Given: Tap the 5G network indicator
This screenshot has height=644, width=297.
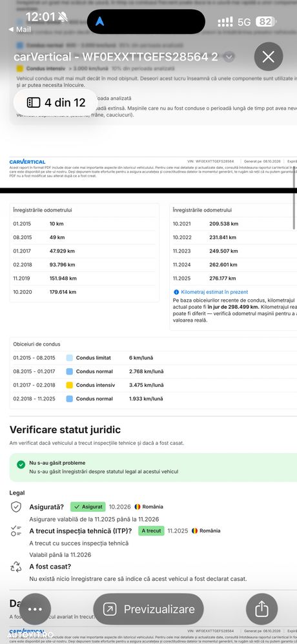Looking at the screenshot, I should (244, 22).
